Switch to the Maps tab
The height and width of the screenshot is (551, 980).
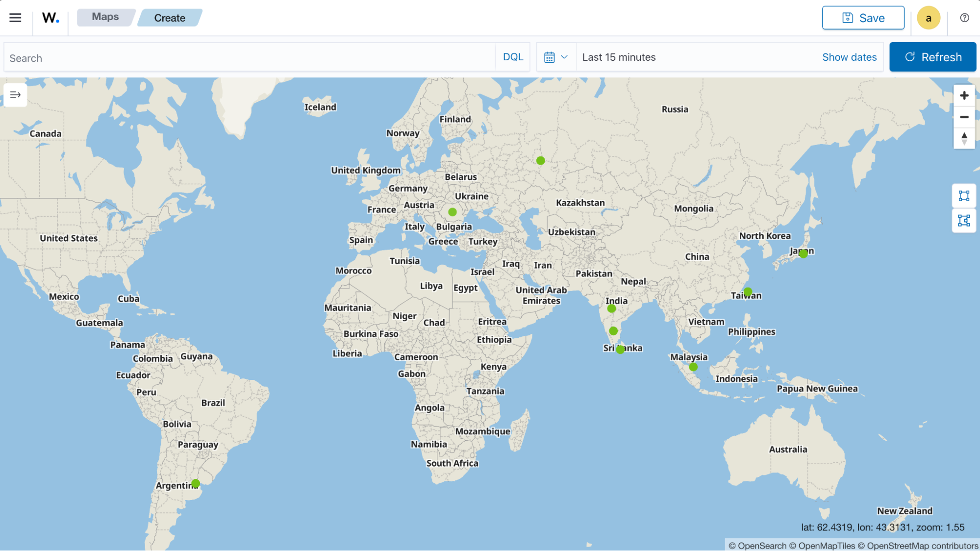coord(105,17)
